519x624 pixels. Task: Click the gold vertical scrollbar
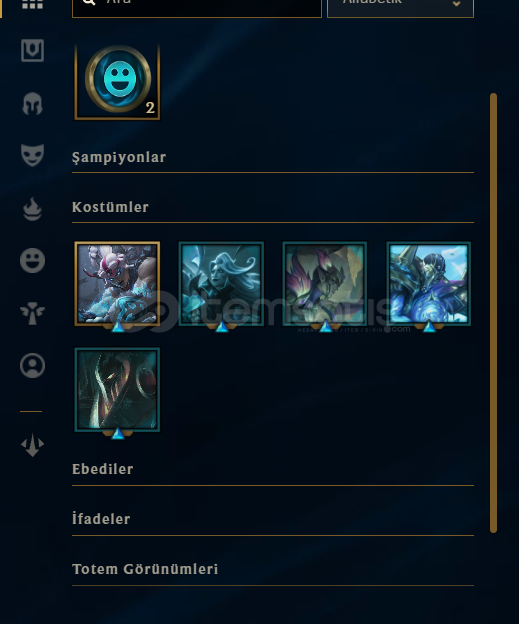pyautogui.click(x=494, y=313)
